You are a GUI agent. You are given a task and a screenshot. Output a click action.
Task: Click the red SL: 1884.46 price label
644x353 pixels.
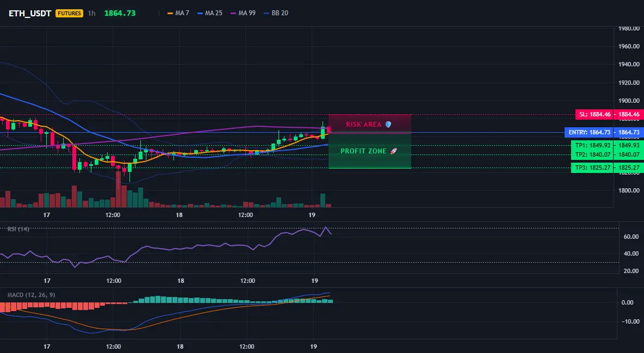pyautogui.click(x=595, y=115)
